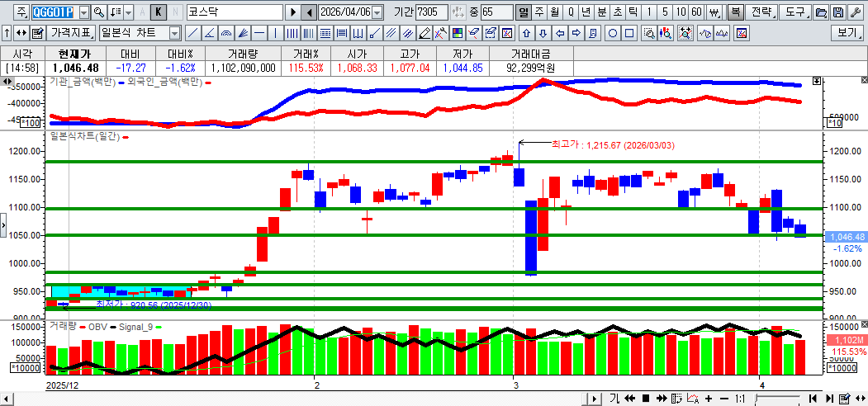
Task: Click the open folder icon
Action: coord(820,12)
